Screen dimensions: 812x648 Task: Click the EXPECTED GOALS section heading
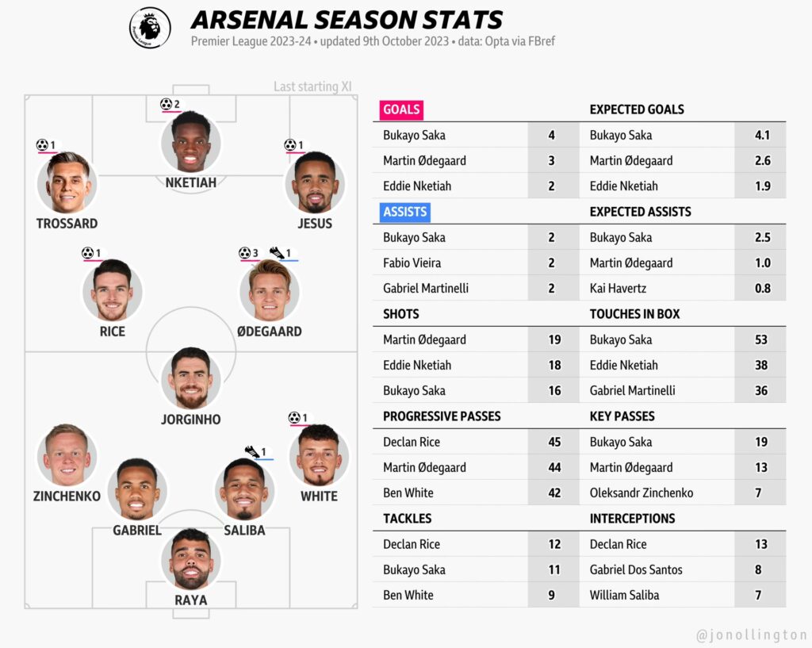click(x=636, y=109)
